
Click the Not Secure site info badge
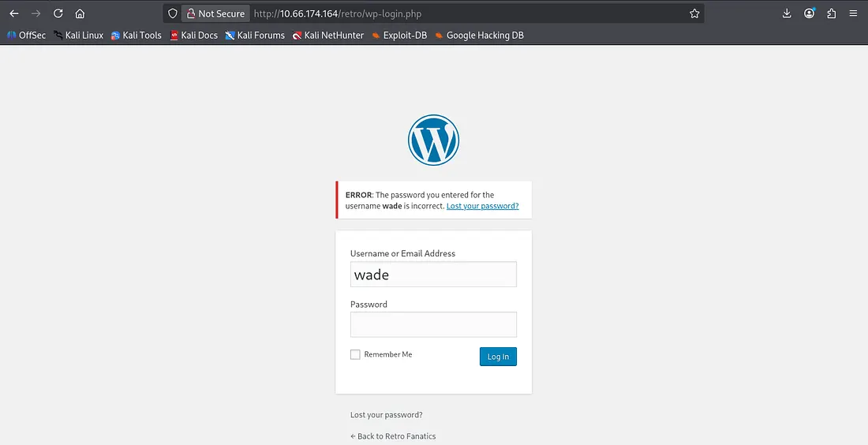215,13
